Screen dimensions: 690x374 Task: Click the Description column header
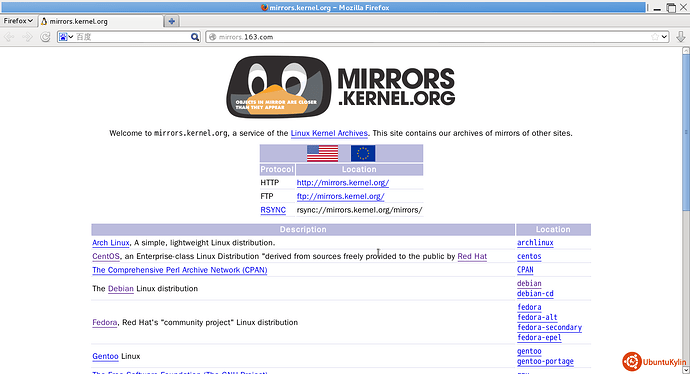click(x=303, y=229)
